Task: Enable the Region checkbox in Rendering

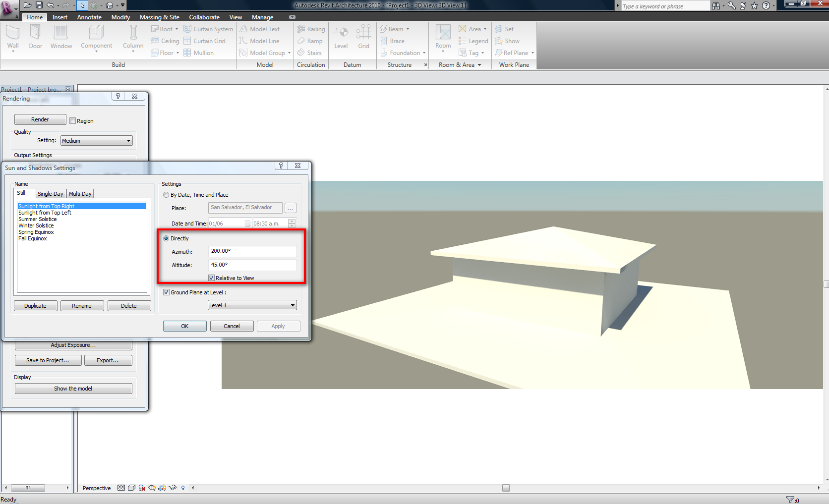Action: [x=73, y=121]
